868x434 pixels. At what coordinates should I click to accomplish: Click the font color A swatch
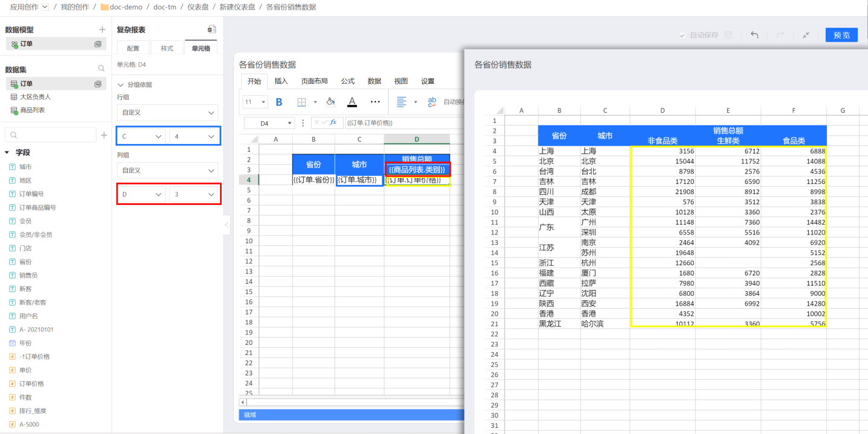(352, 102)
